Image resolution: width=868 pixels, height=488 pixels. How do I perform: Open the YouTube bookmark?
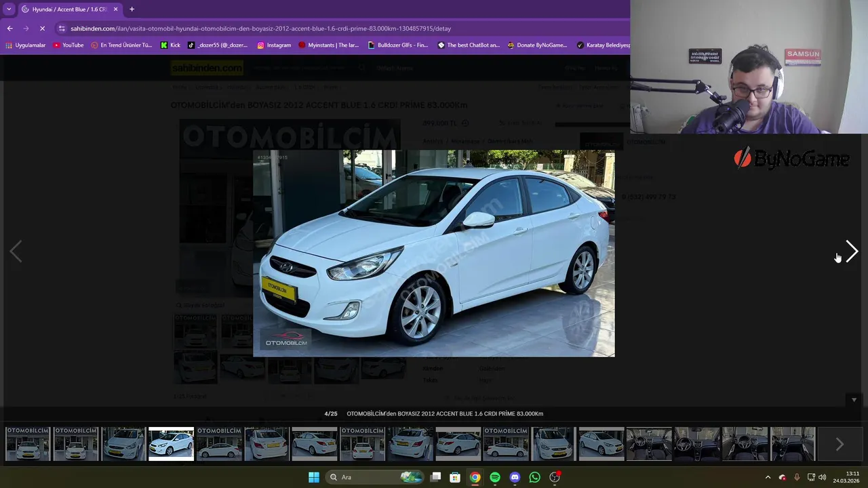coord(68,45)
